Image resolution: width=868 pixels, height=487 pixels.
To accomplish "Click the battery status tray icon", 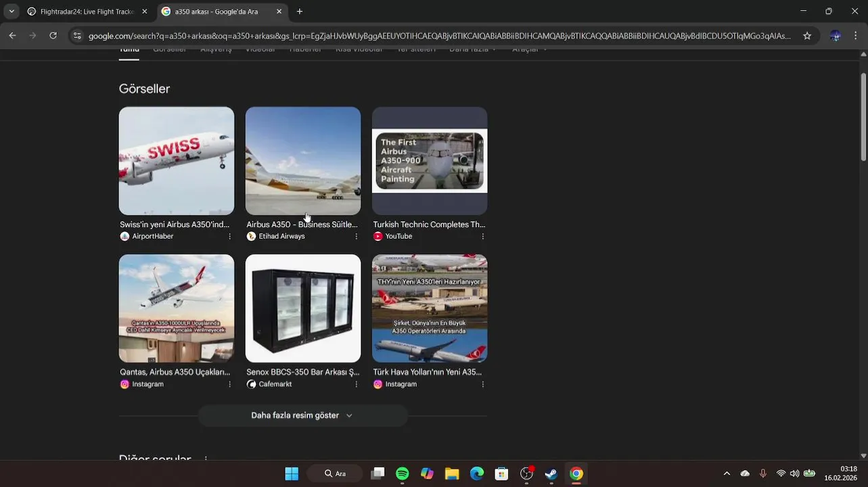I will point(809,473).
